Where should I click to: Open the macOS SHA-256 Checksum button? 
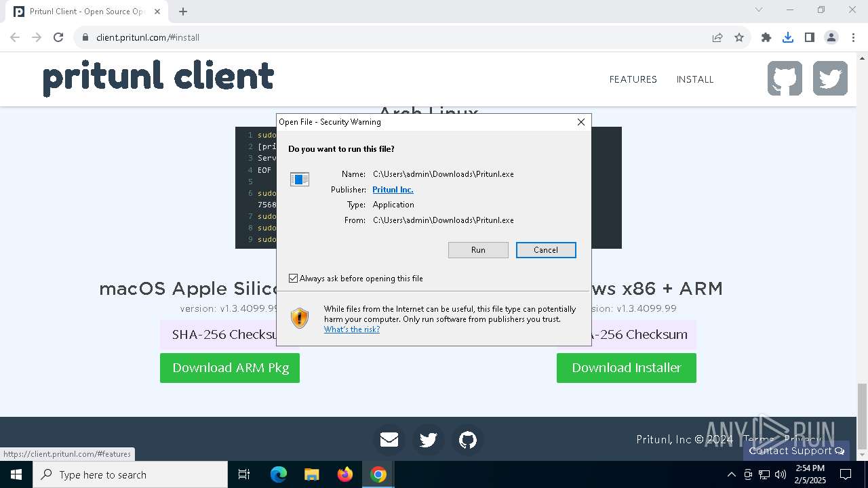coord(218,335)
